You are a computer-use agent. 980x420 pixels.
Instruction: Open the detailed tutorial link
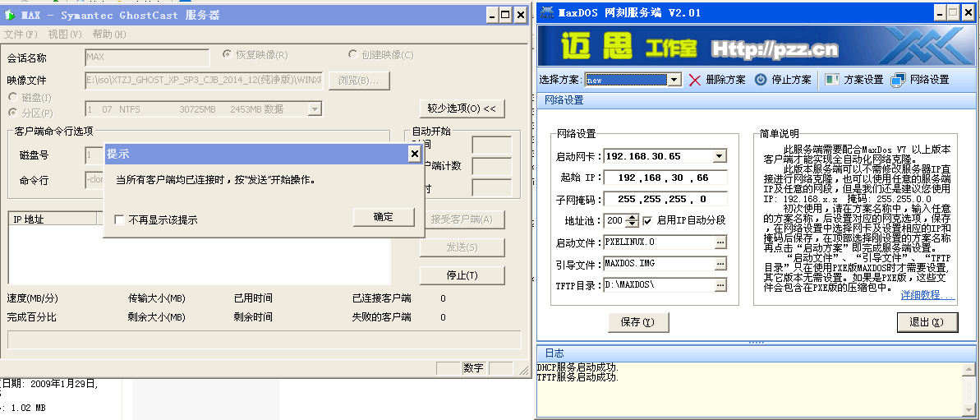927,294
